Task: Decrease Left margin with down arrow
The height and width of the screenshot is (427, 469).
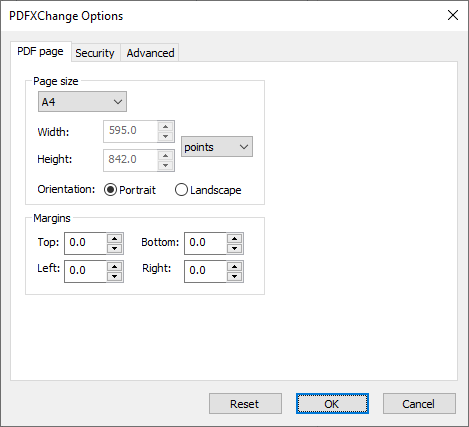Action: [x=115, y=276]
